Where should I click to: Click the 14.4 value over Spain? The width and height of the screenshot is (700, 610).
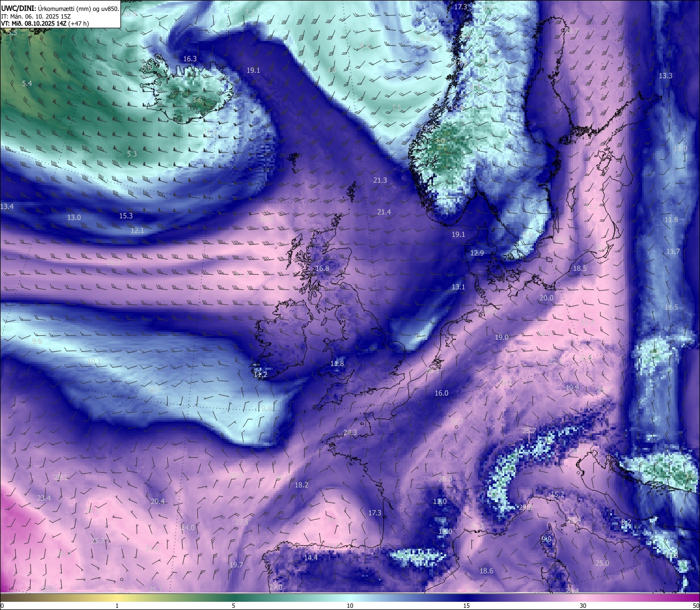point(311,557)
